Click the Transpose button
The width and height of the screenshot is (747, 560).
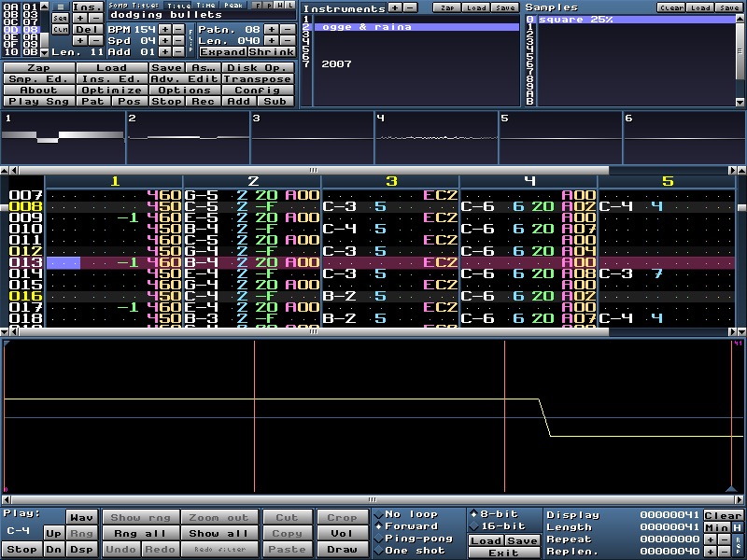click(258, 79)
